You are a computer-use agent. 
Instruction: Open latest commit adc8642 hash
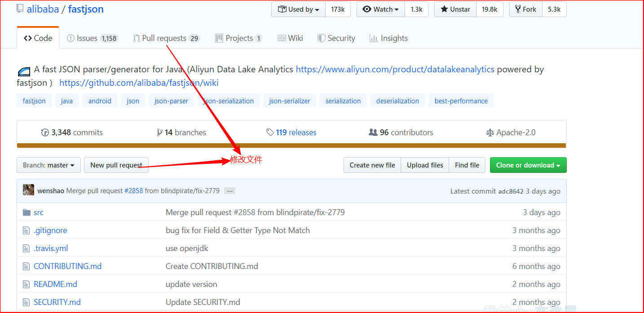click(x=511, y=191)
